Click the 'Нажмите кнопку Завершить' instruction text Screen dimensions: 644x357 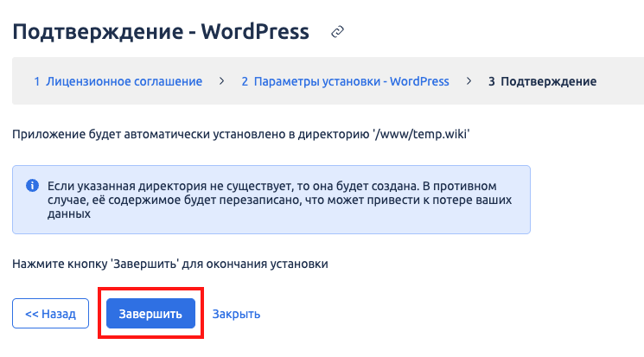tap(170, 264)
